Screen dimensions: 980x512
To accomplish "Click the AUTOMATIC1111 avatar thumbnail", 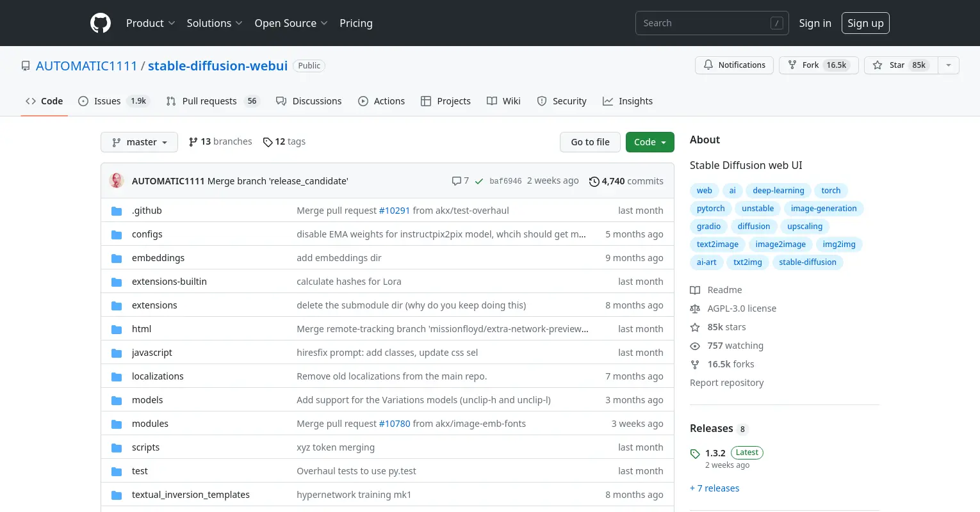I will pos(117,181).
